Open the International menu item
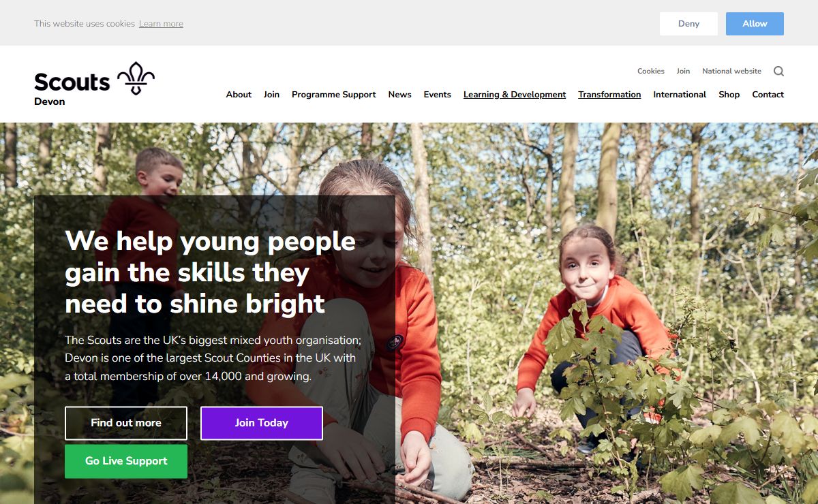Viewport: 818px width, 504px height. coord(680,95)
